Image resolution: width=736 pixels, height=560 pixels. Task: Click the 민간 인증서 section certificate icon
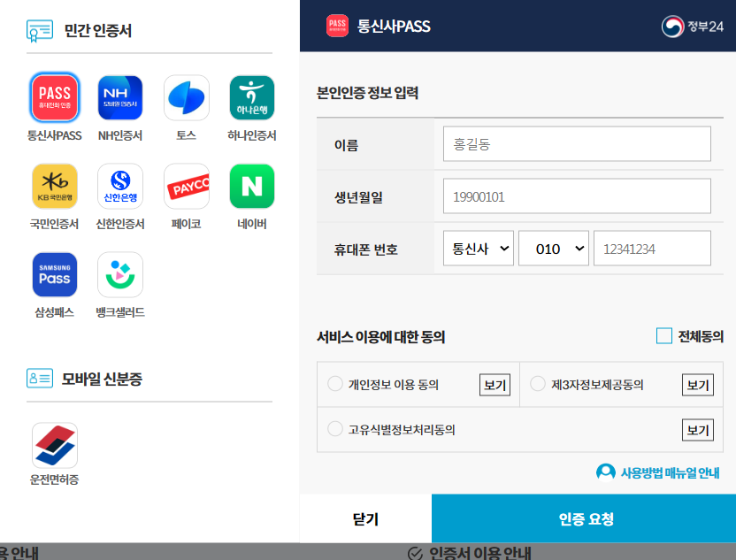coord(40,30)
